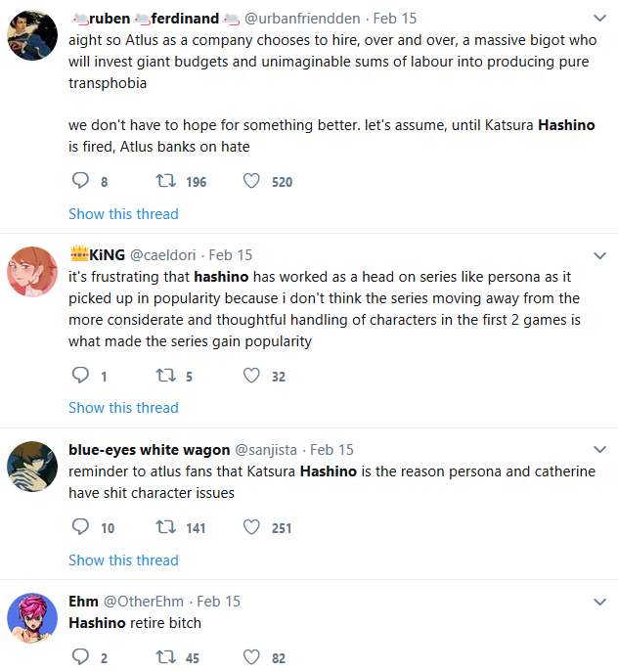Retweet ruben ferdinand's Atlus tweet
The height and width of the screenshot is (672, 618).
165,181
